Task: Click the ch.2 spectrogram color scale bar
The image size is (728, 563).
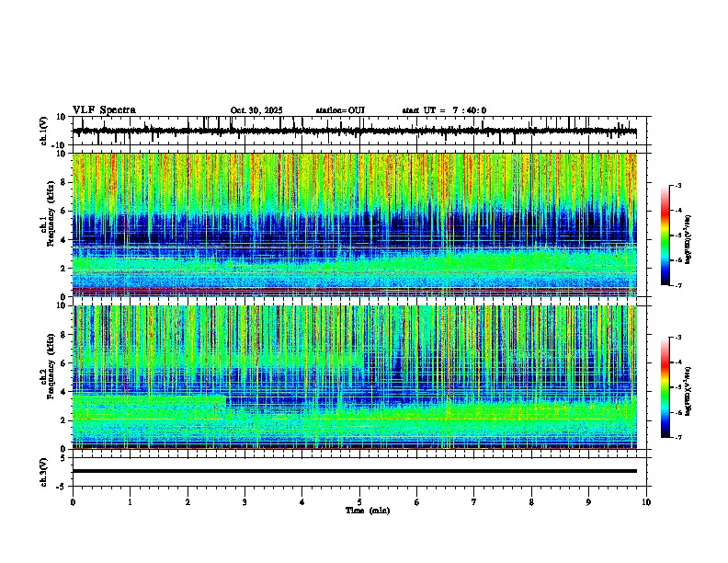Action: click(x=665, y=387)
